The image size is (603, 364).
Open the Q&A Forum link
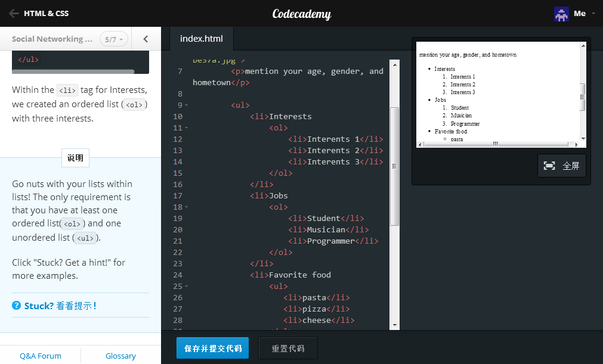point(40,356)
